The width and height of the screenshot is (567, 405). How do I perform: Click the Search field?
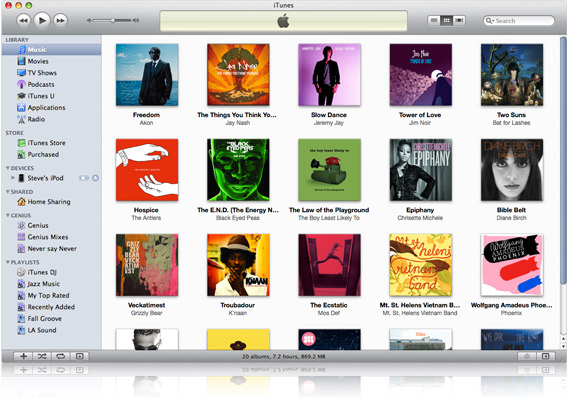point(519,21)
